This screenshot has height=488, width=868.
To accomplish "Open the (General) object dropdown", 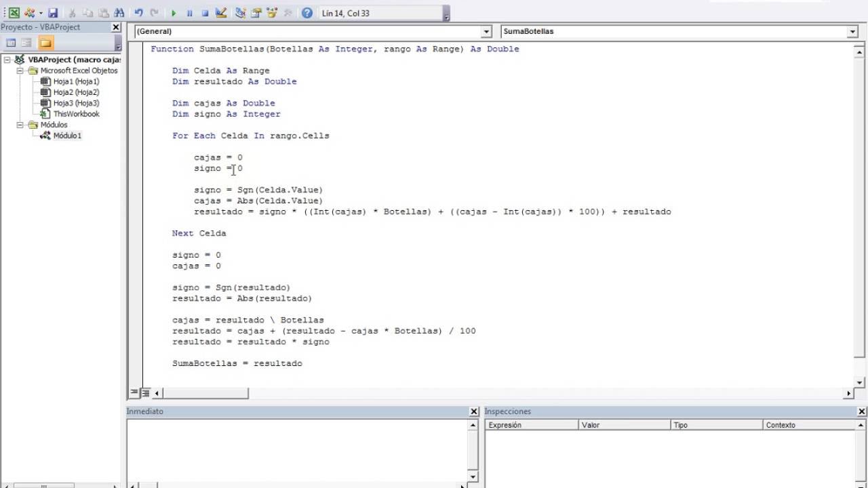I will 486,32.
